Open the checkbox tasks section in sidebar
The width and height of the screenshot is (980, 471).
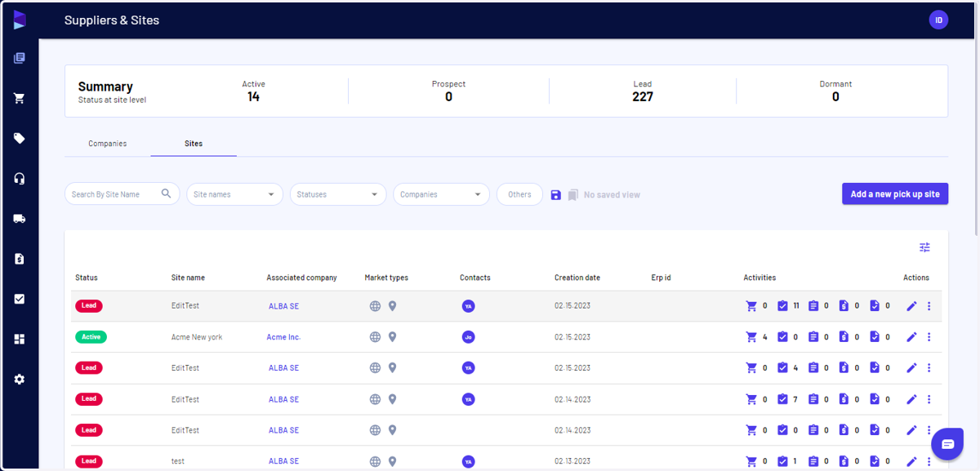click(20, 299)
